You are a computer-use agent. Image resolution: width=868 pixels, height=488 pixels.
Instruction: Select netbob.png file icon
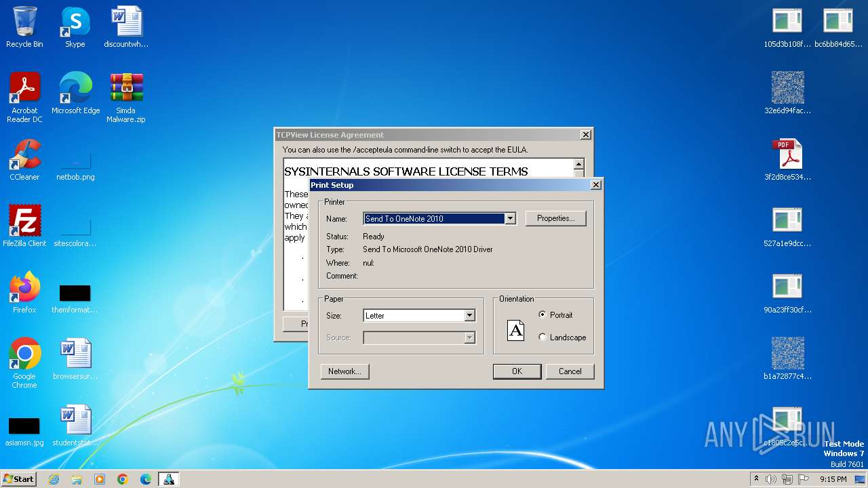pyautogui.click(x=75, y=167)
